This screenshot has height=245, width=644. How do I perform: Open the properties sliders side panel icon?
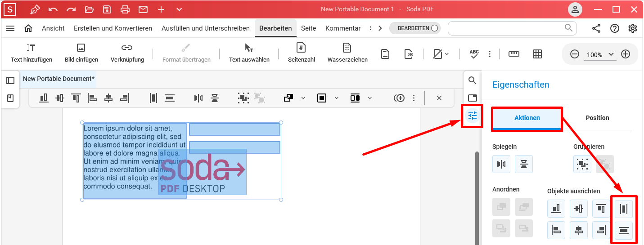(472, 116)
